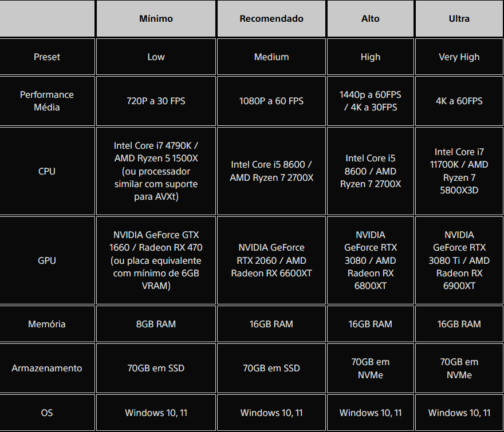Select the GPU row label
504x432 pixels.
pos(47,260)
